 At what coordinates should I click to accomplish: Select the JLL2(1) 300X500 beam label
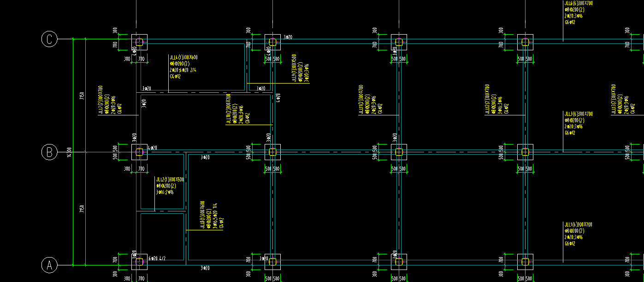pyautogui.click(x=170, y=186)
